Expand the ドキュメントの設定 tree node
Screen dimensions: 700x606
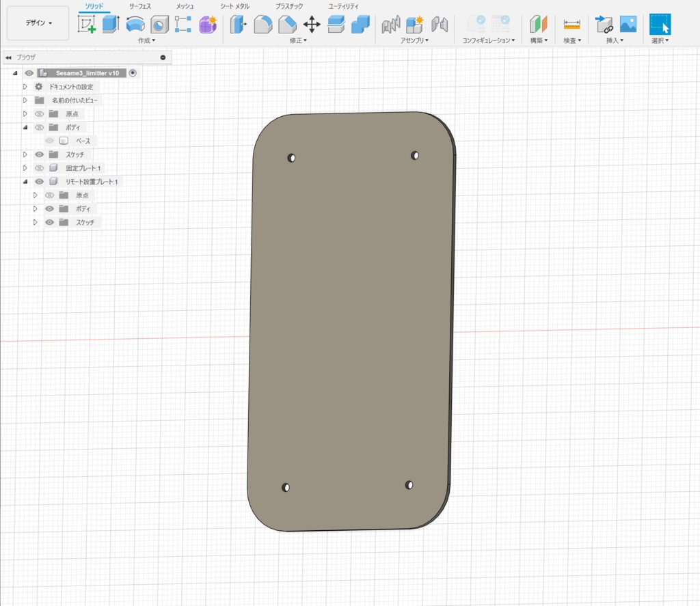click(25, 87)
